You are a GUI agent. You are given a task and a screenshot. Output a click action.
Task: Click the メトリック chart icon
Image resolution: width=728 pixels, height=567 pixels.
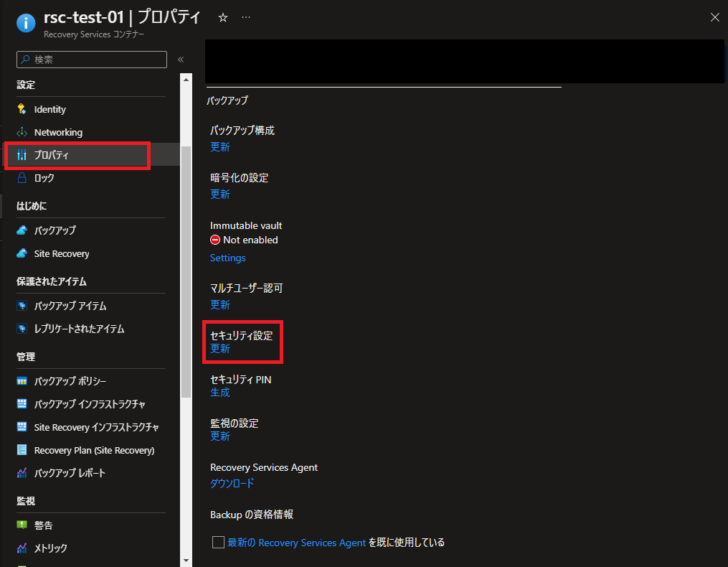22,548
